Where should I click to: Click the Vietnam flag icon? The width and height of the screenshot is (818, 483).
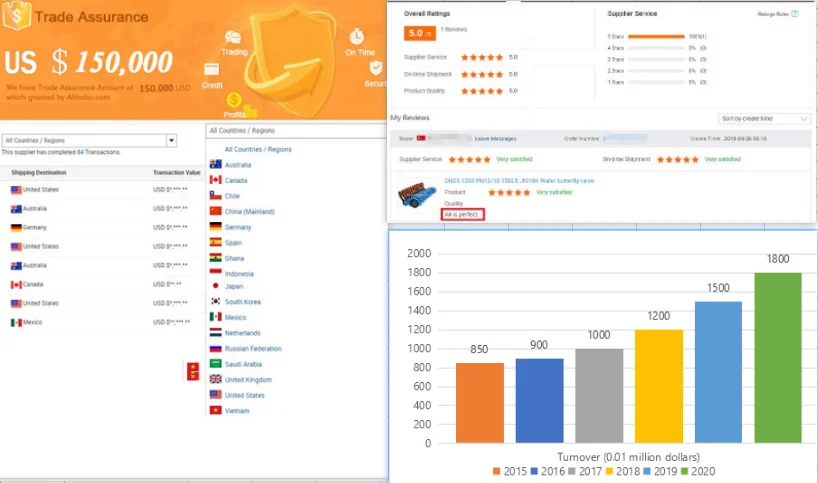tap(215, 410)
